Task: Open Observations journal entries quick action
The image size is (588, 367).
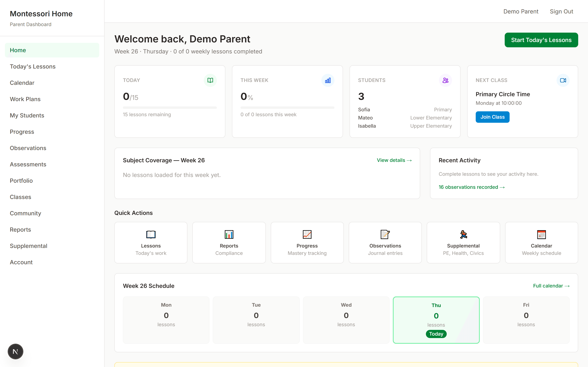Action: [x=385, y=242]
